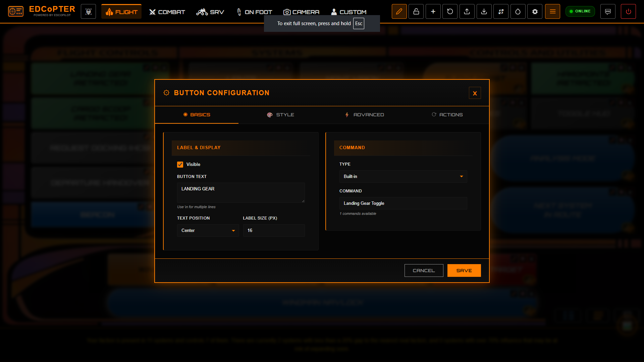644x362 pixels.
Task: Open the settings gear icon
Action: point(535,11)
